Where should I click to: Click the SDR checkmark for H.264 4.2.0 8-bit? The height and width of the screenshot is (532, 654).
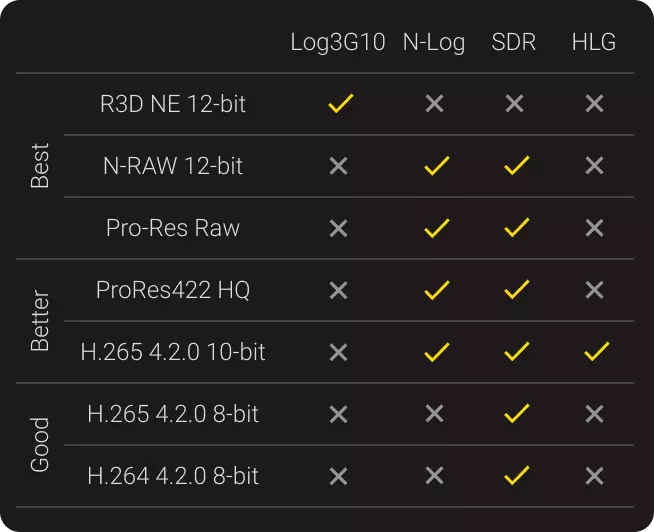[x=516, y=476]
